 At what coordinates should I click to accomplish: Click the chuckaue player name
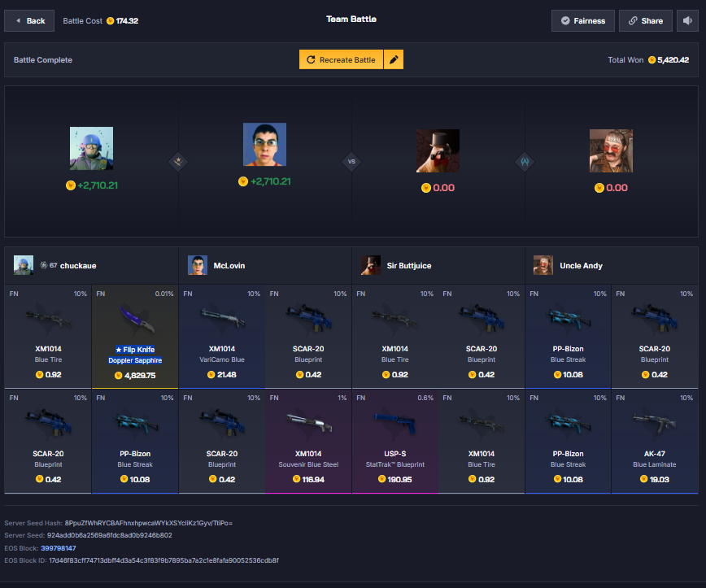click(x=78, y=266)
